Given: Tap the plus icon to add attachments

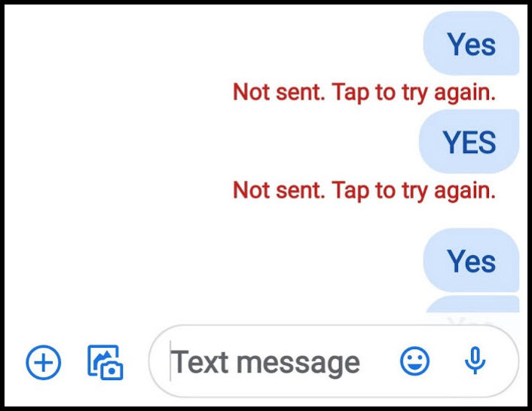Looking at the screenshot, I should coord(44,363).
